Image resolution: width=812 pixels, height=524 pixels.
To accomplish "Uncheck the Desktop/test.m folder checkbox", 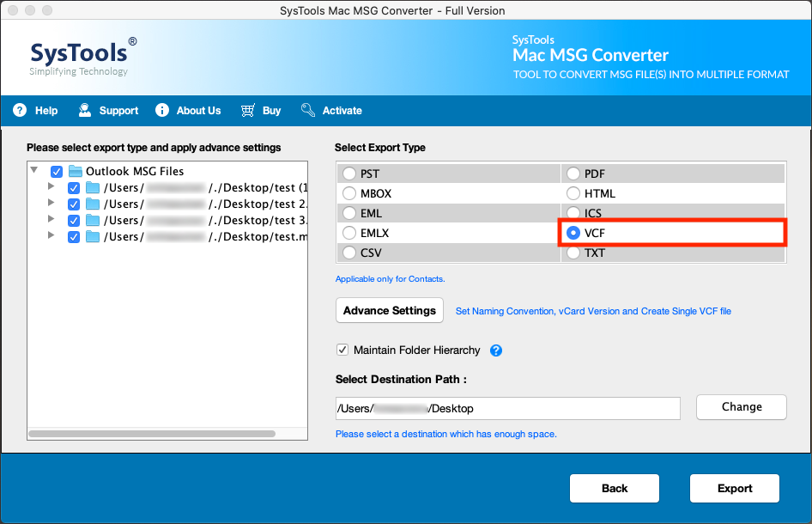I will pos(74,237).
